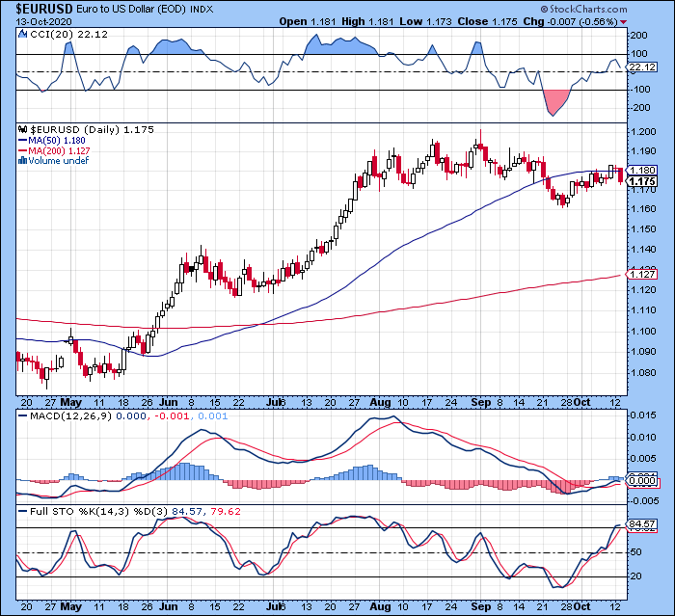Click the Volume bars icon in legend

coord(22,161)
